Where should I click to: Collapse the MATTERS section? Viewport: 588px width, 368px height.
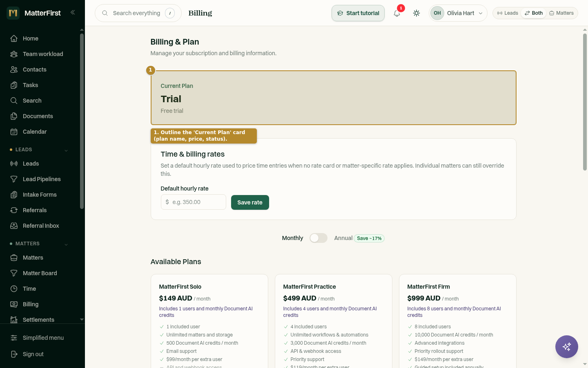[66, 244]
